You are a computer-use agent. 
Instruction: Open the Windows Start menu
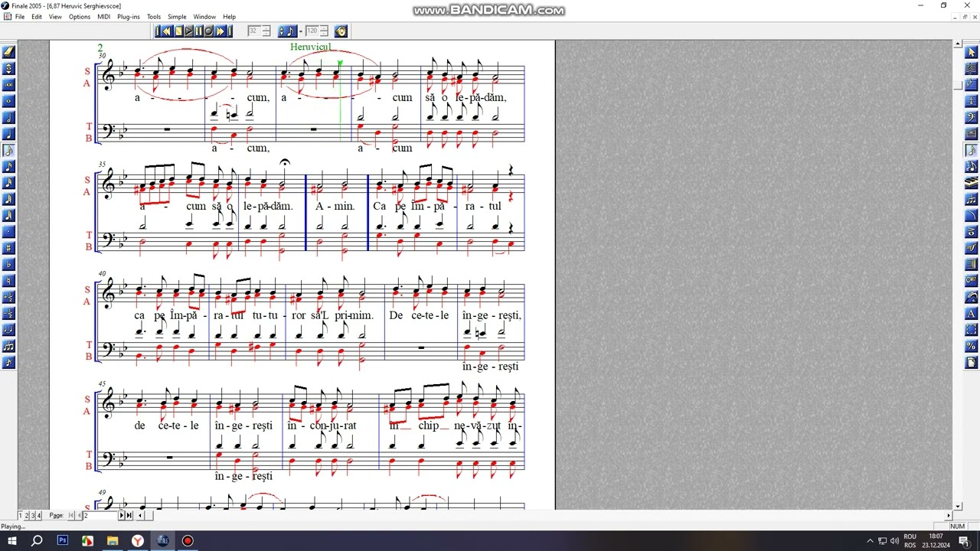(x=12, y=541)
